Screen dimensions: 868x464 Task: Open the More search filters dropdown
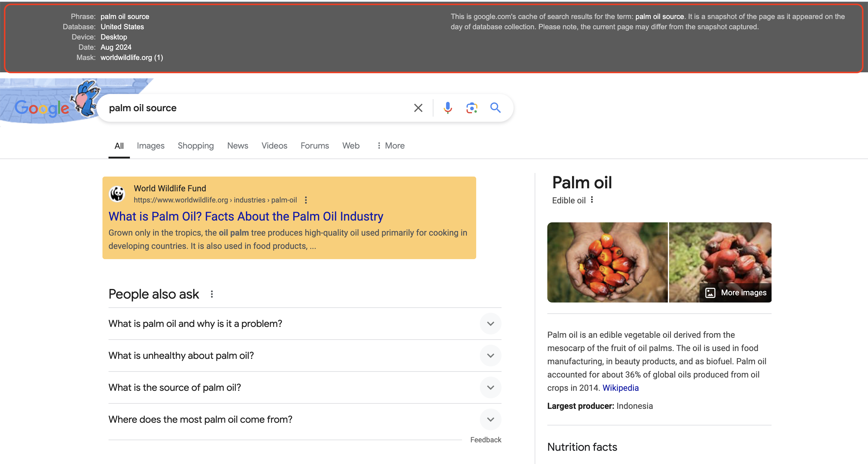[x=390, y=146]
